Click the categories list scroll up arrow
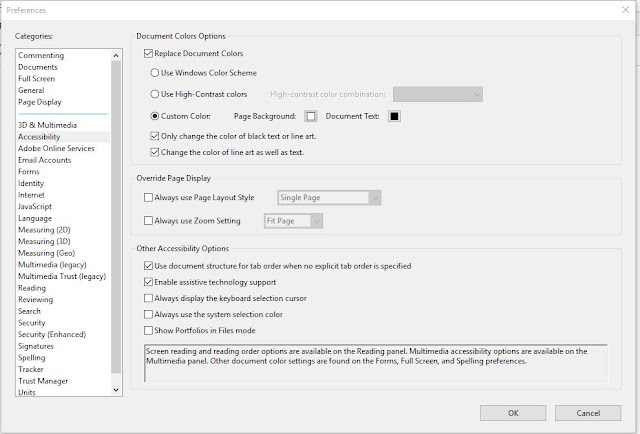This screenshot has width=640, height=434. point(116,56)
